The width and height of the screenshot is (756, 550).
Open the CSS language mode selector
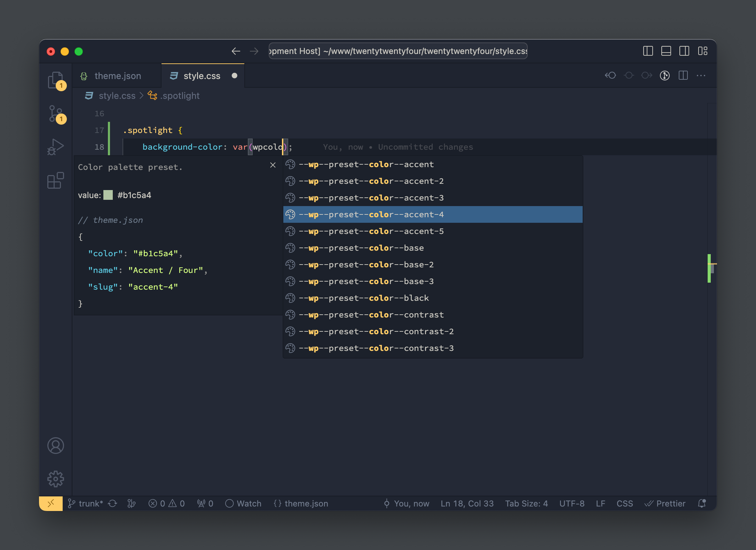[x=624, y=503]
